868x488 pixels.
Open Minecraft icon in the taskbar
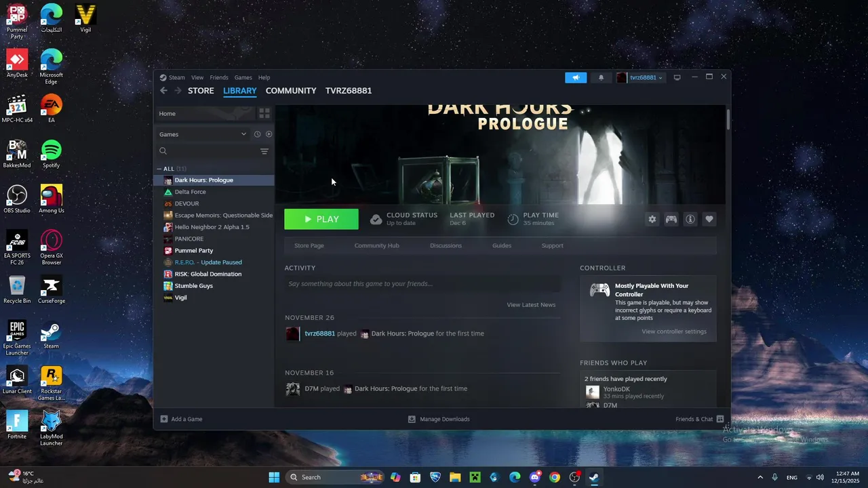click(x=475, y=477)
